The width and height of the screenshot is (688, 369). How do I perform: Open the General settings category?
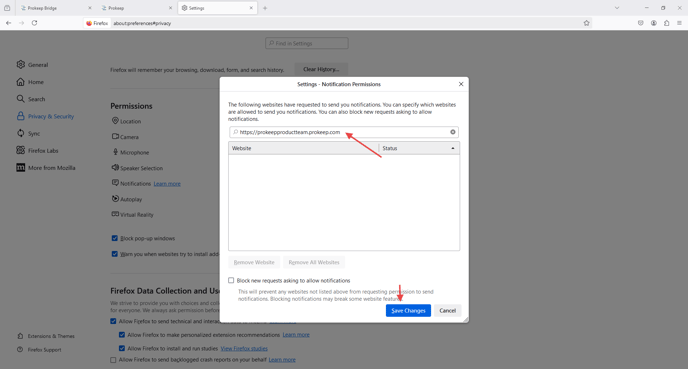[32, 64]
